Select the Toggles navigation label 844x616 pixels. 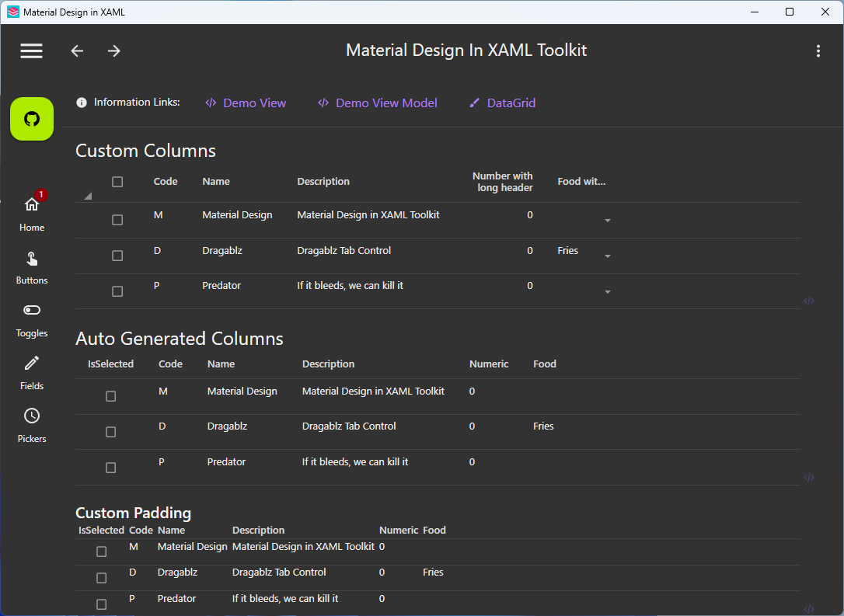(x=32, y=333)
